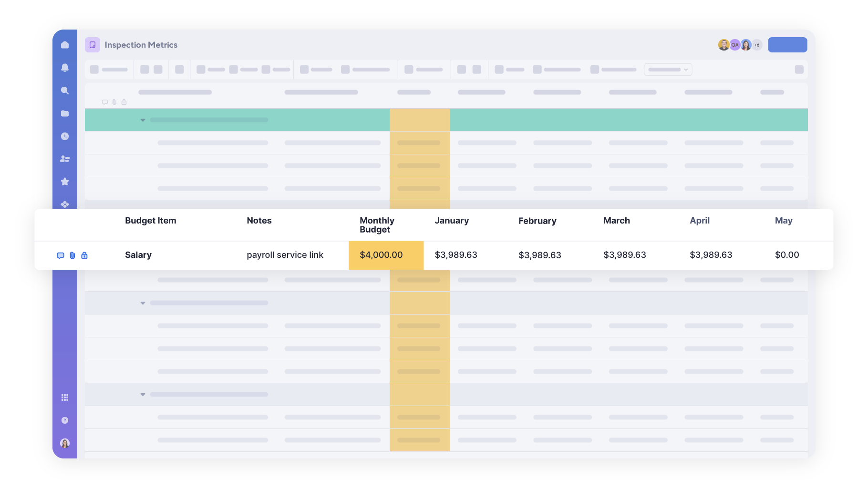Image resolution: width=868 pixels, height=488 pixels.
Task: Click the help question mark icon
Action: coord(65,420)
